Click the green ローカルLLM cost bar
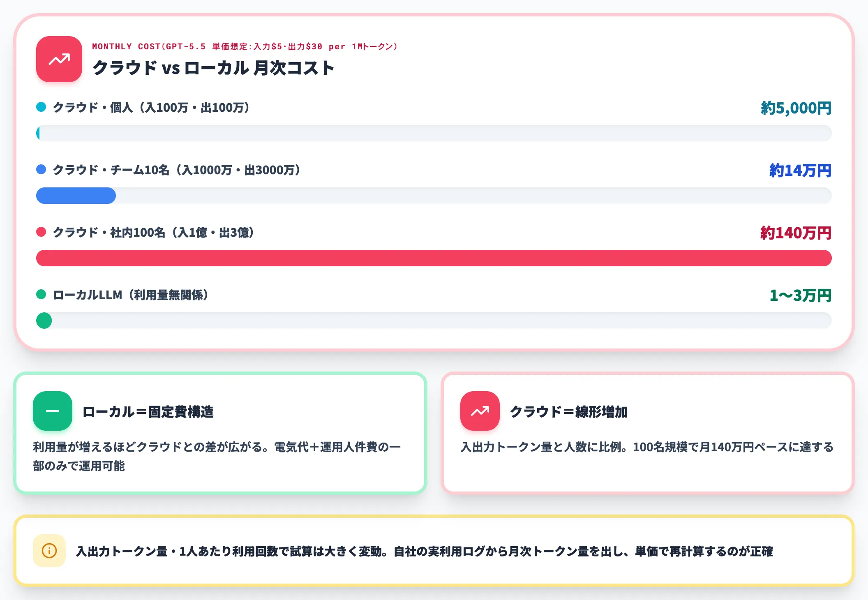The width and height of the screenshot is (868, 600). click(x=44, y=321)
